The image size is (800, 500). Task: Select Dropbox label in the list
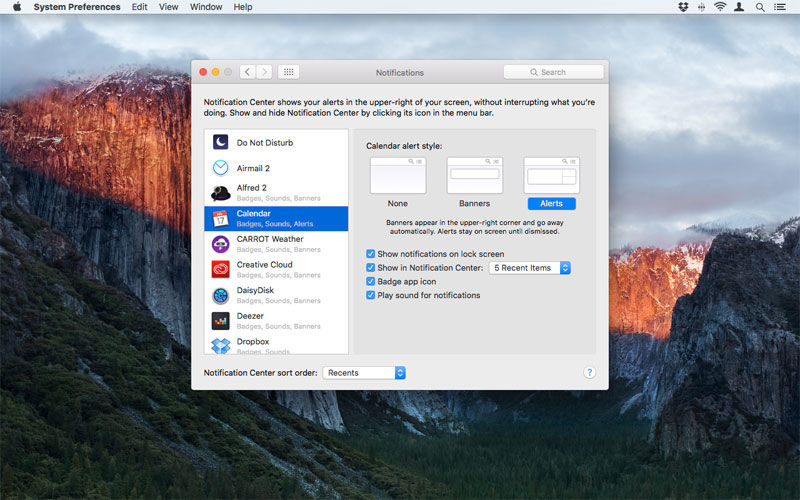253,341
